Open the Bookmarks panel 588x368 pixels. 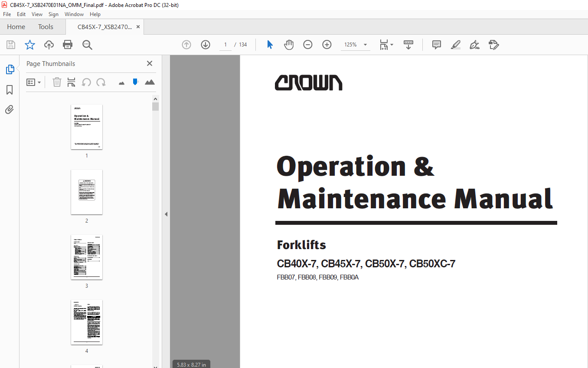(10, 90)
